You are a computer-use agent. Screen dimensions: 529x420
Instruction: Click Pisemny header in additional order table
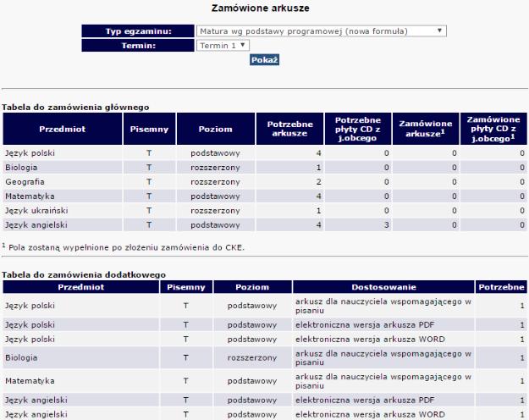[186, 287]
